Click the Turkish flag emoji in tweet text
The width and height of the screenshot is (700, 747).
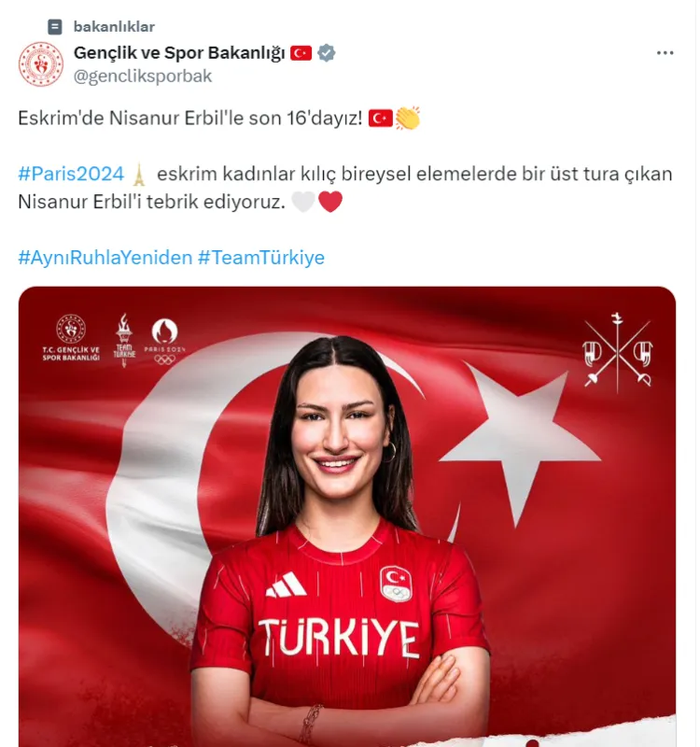(x=381, y=119)
